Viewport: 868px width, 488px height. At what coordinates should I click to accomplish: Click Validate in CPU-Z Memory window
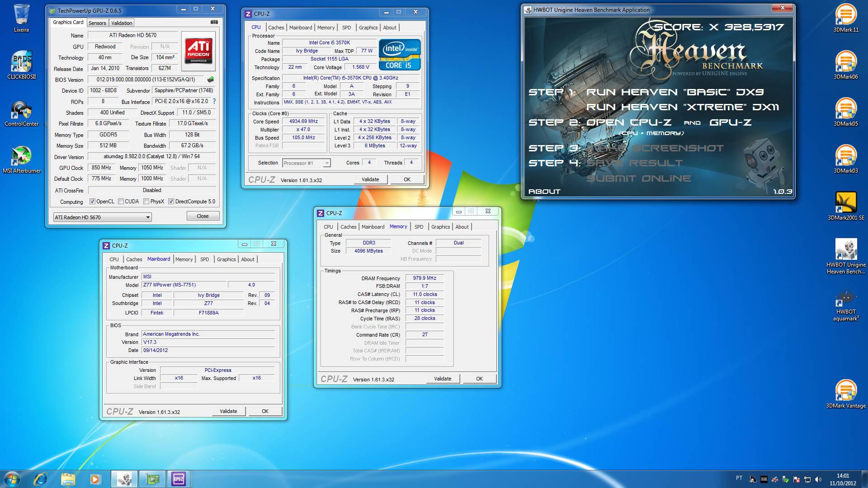443,379
